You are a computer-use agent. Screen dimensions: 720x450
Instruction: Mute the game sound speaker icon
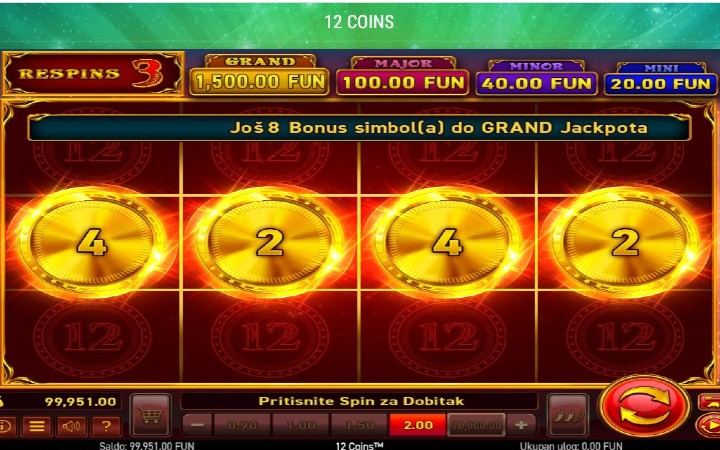coord(72,427)
